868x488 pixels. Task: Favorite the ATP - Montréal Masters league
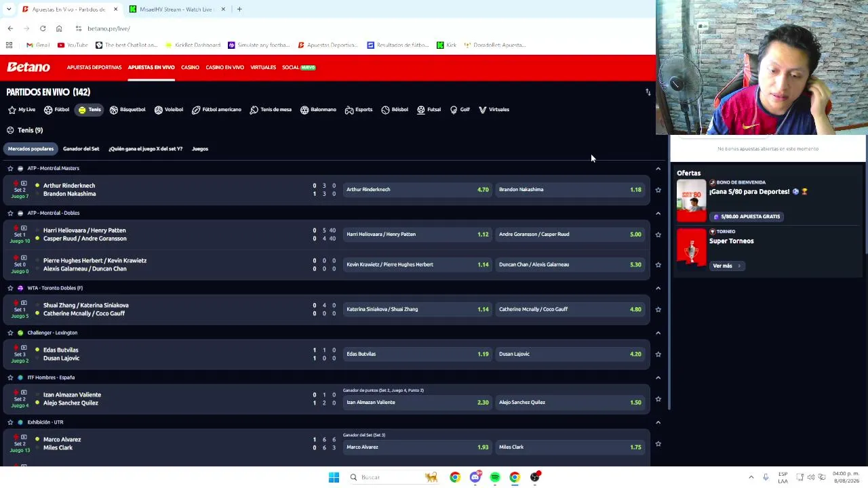pyautogui.click(x=10, y=168)
